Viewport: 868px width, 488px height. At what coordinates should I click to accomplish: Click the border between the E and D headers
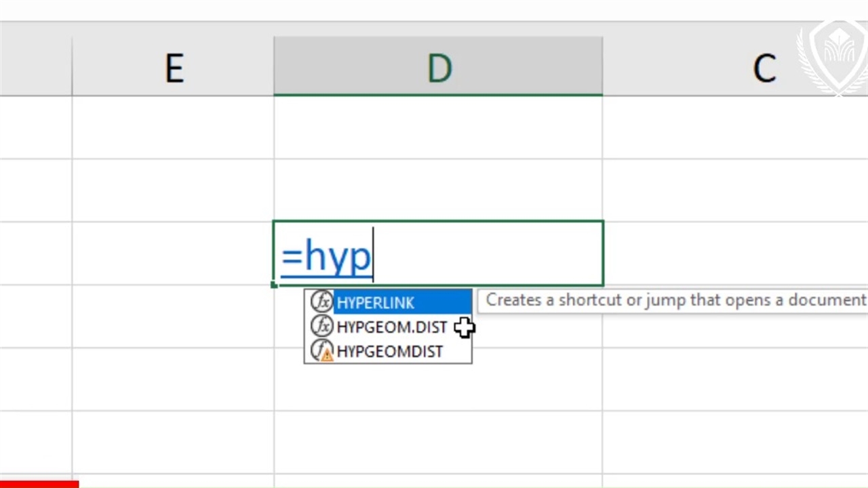pos(274,68)
